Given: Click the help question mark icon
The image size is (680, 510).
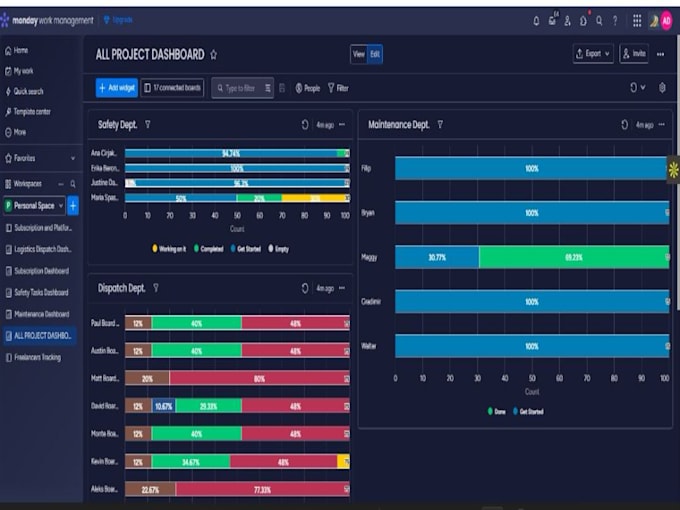Looking at the screenshot, I should (x=615, y=21).
